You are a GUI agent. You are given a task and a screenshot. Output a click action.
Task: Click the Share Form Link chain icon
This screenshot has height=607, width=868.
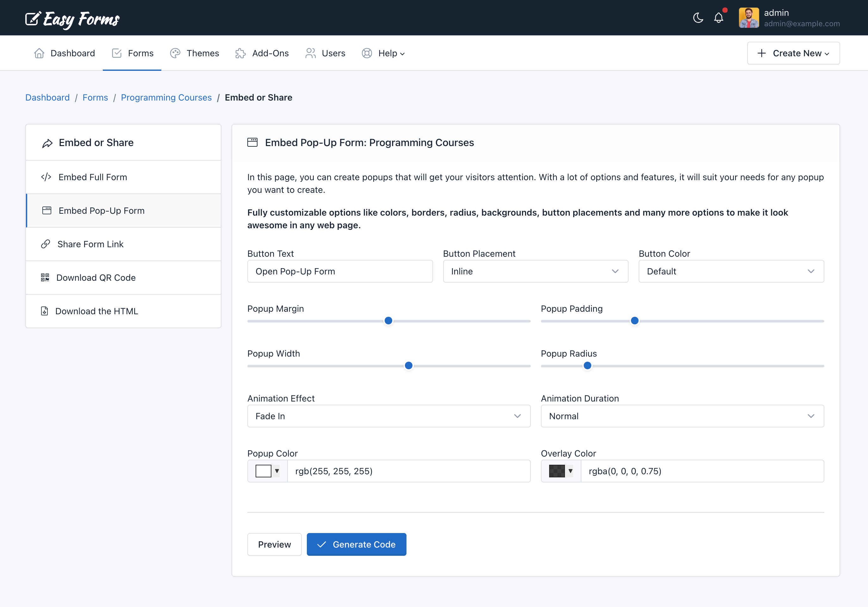click(x=45, y=244)
